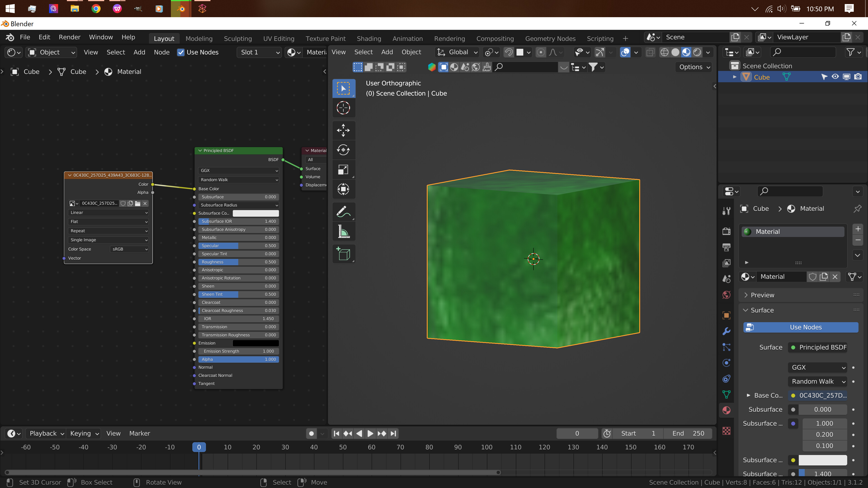The image size is (868, 488).
Task: Expand the Cube item in the Outliner
Action: click(735, 77)
